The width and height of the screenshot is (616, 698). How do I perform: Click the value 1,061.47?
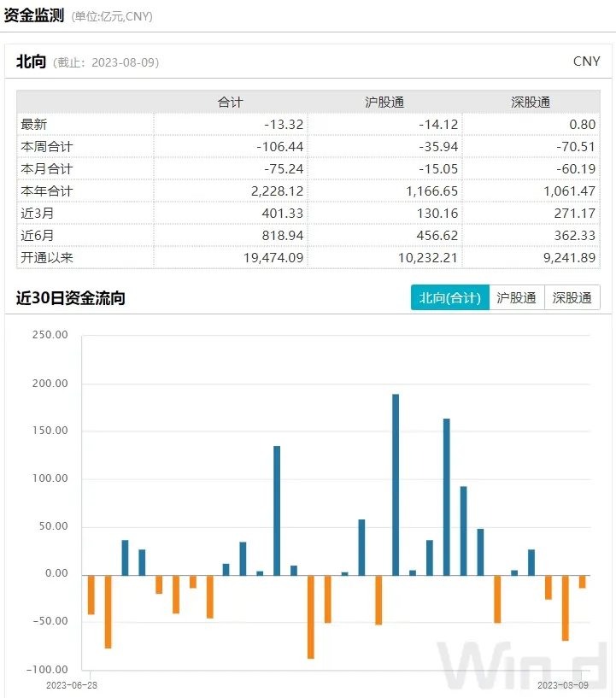(569, 191)
